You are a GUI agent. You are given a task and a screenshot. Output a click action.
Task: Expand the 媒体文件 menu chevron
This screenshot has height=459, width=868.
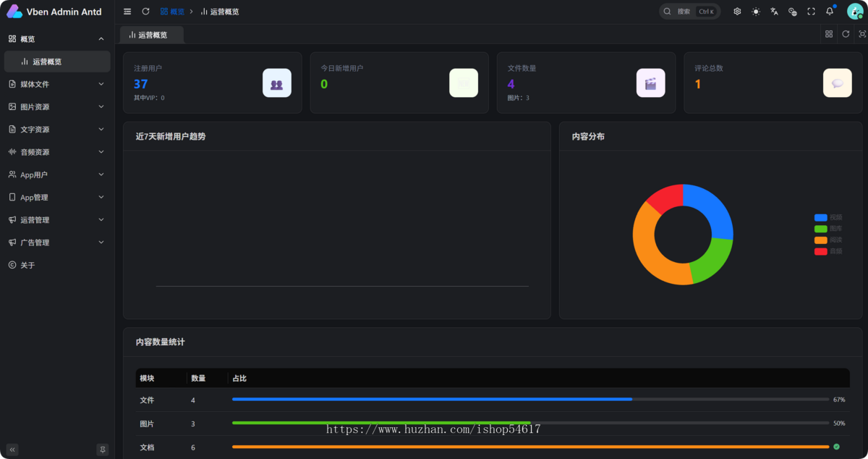tap(101, 84)
